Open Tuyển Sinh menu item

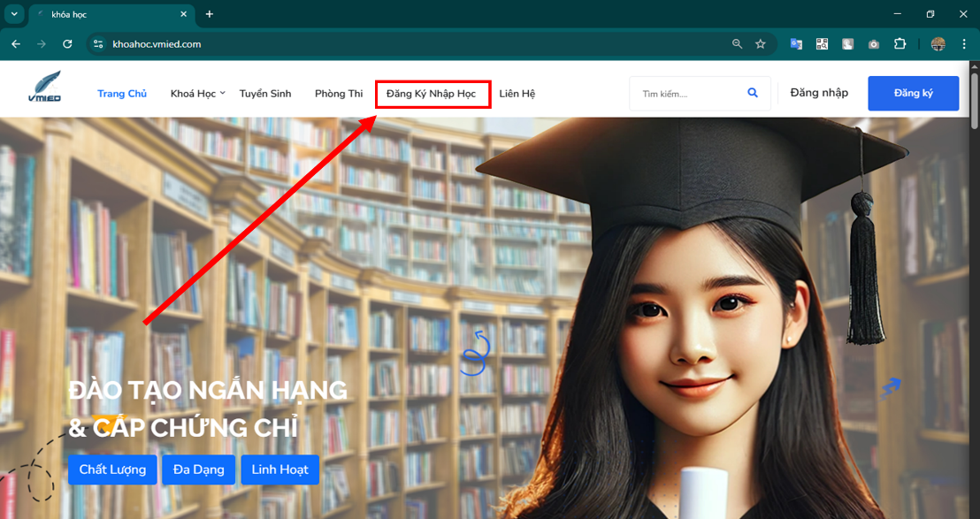(265, 94)
